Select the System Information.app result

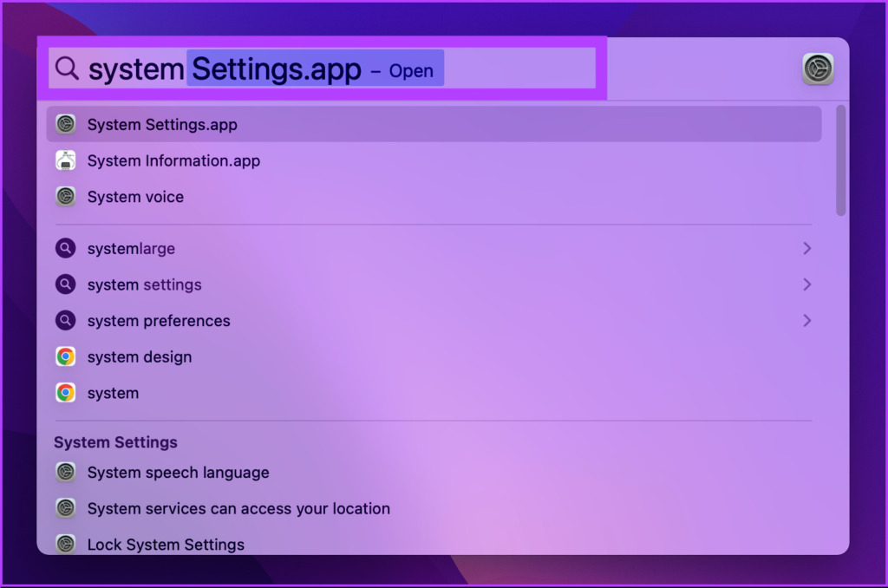click(434, 160)
